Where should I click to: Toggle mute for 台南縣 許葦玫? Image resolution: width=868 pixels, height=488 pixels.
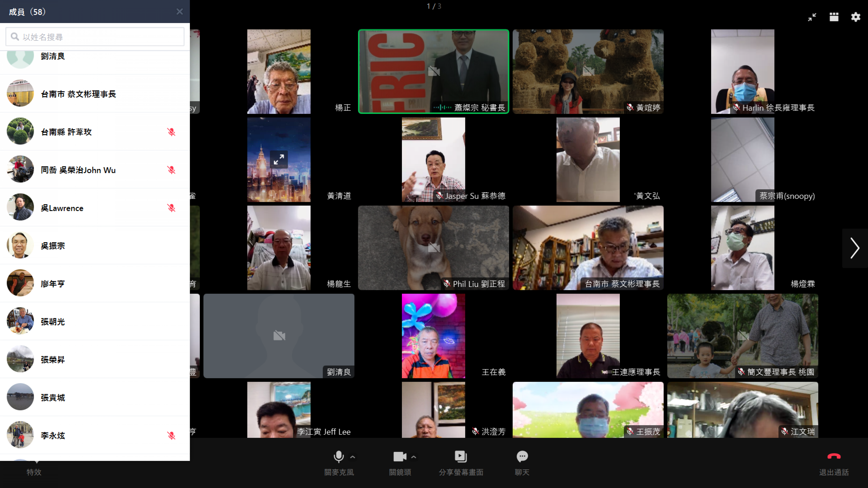pos(171,132)
